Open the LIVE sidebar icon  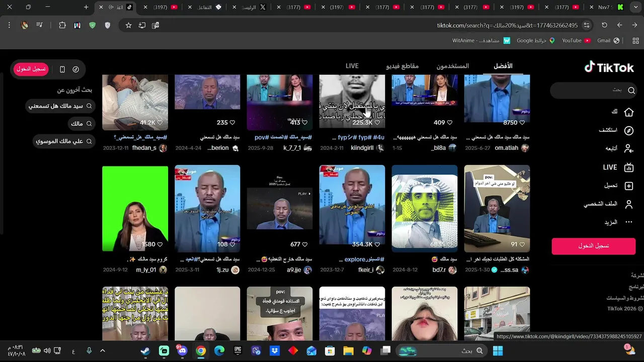pos(628,167)
